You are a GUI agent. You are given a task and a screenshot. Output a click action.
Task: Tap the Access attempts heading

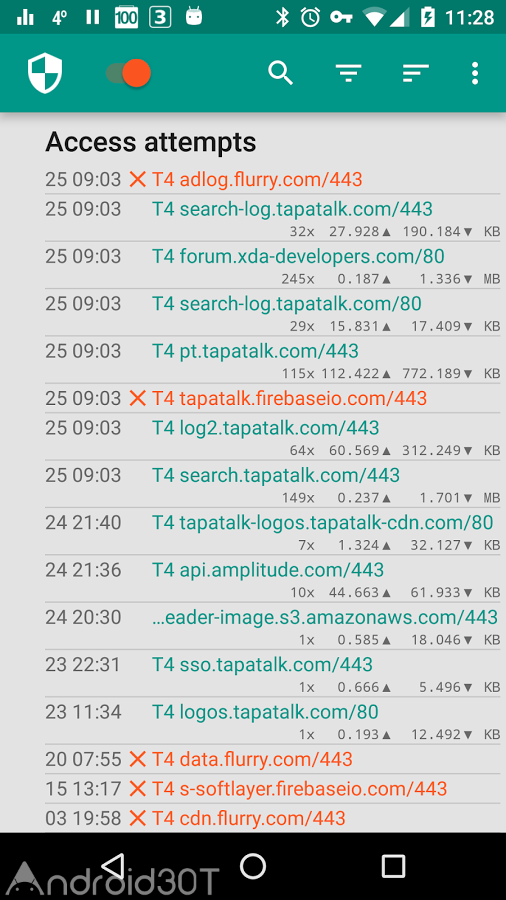click(150, 142)
